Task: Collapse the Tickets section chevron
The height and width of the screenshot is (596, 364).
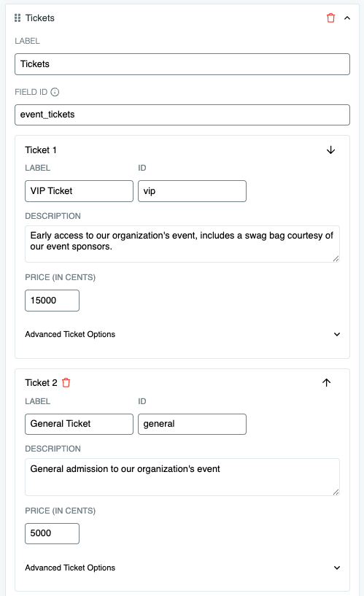Action: tap(347, 18)
